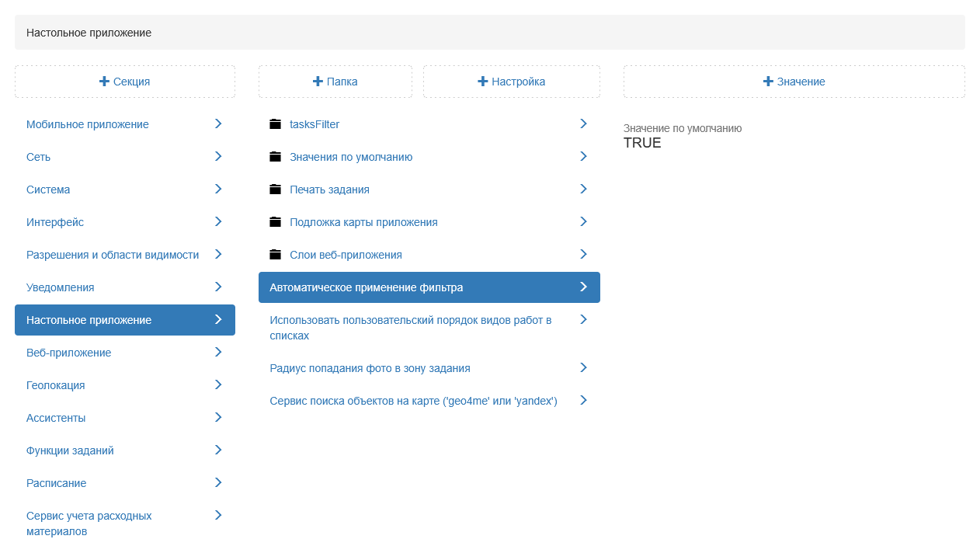
Task: Expand the Геолокация section arrow
Action: (218, 385)
